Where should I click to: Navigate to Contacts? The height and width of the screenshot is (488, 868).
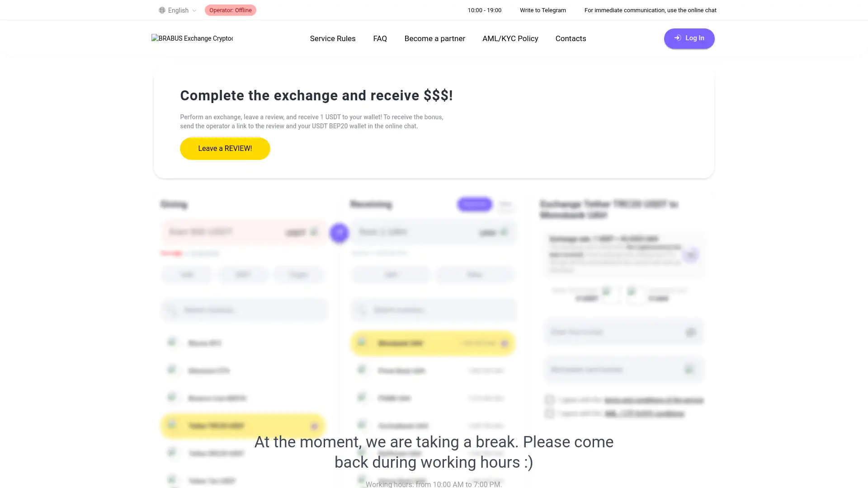(571, 38)
